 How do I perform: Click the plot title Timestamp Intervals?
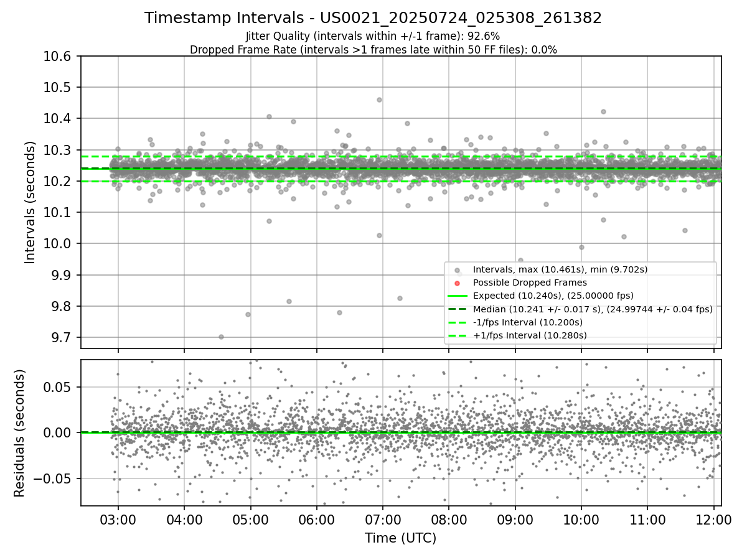point(373,18)
